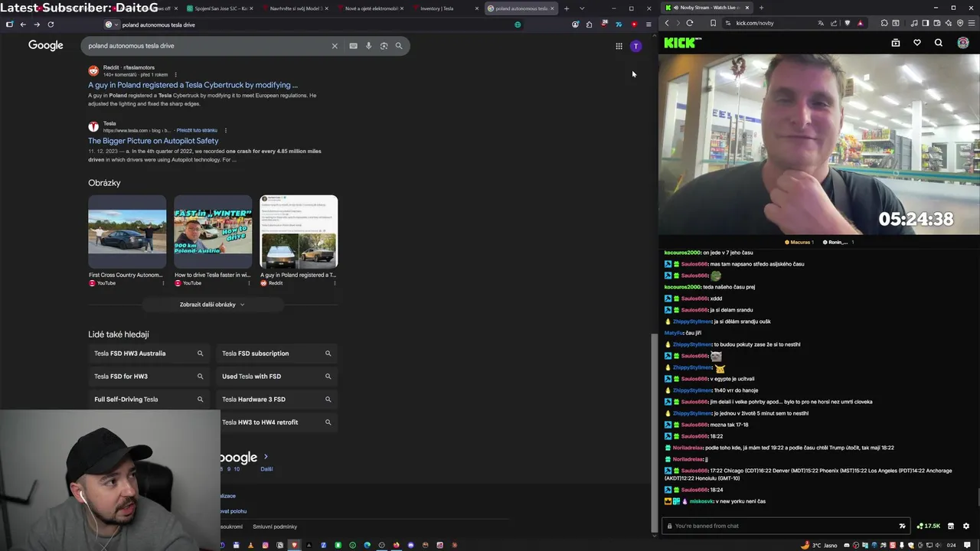Viewport: 980px width, 551px height.
Task: Open main menu of left browser
Action: click(x=648, y=24)
